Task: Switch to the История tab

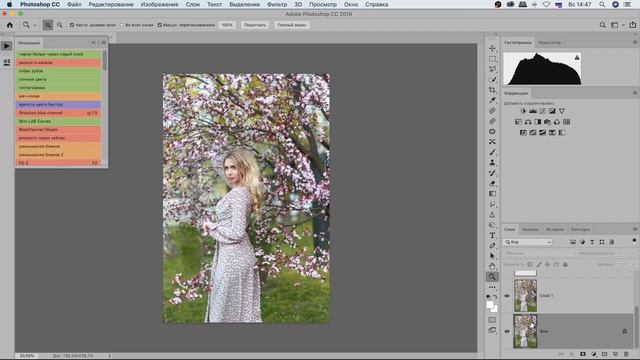Action: [x=554, y=229]
